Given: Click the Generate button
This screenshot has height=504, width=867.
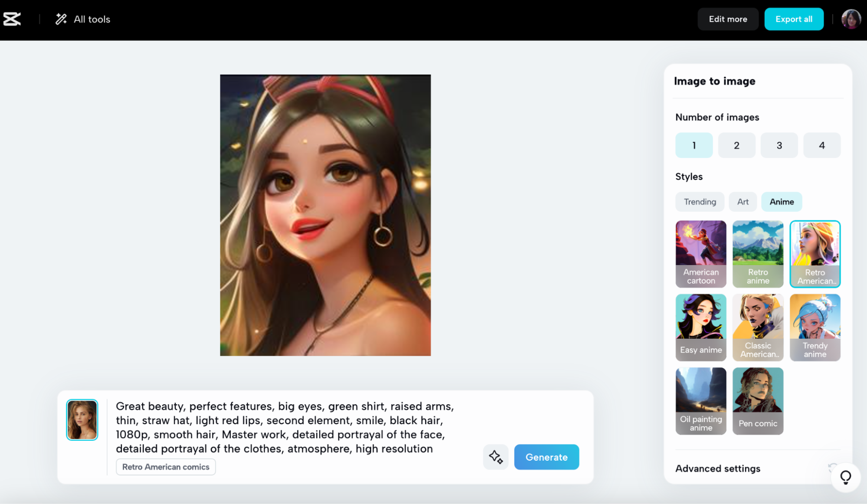Looking at the screenshot, I should [546, 457].
